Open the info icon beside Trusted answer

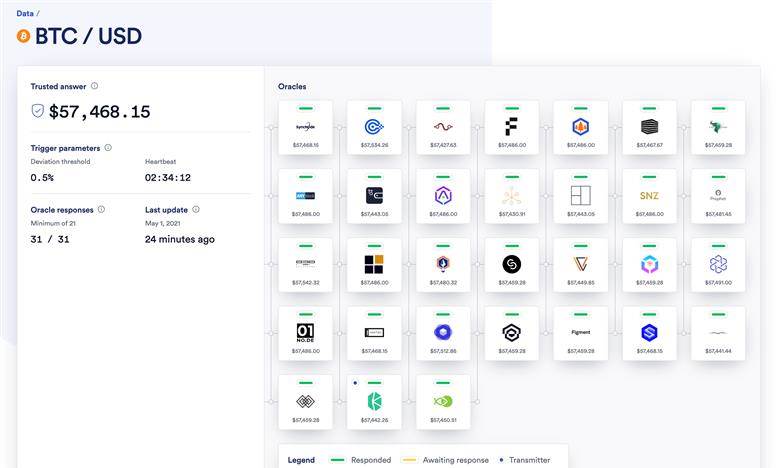point(95,86)
